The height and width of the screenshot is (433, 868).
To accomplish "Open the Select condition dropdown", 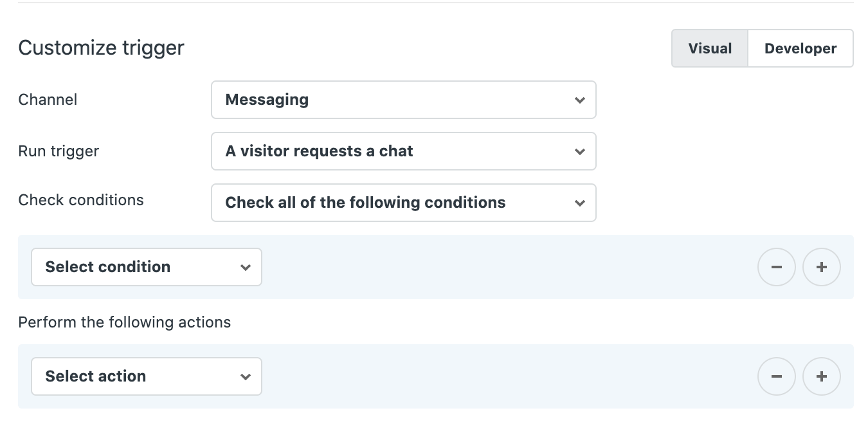I will [x=147, y=267].
